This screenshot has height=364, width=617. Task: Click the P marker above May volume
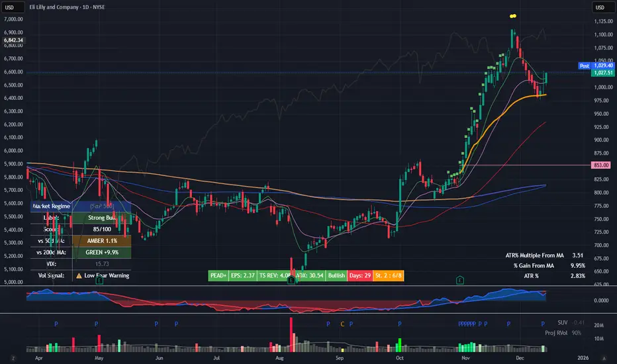pyautogui.click(x=97, y=324)
